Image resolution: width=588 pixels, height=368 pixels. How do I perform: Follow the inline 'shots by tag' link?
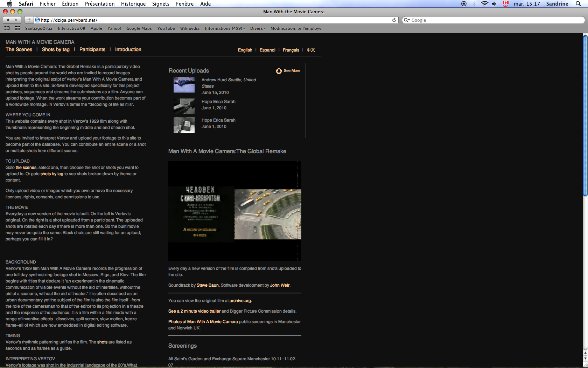[x=52, y=174]
